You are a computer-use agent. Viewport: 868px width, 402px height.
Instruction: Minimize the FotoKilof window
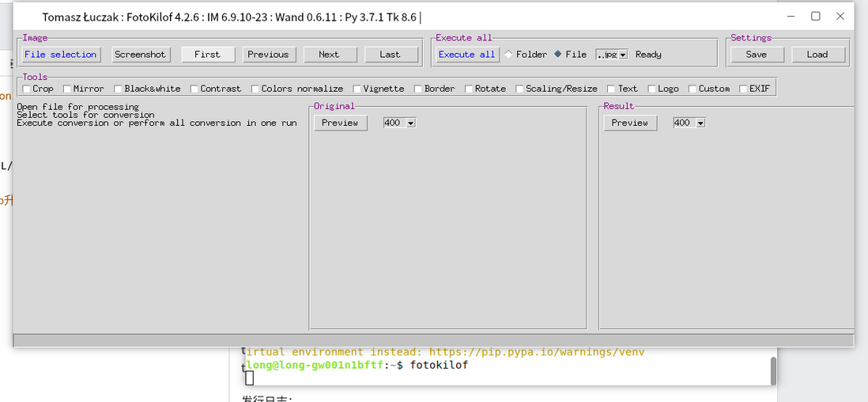[x=791, y=17]
